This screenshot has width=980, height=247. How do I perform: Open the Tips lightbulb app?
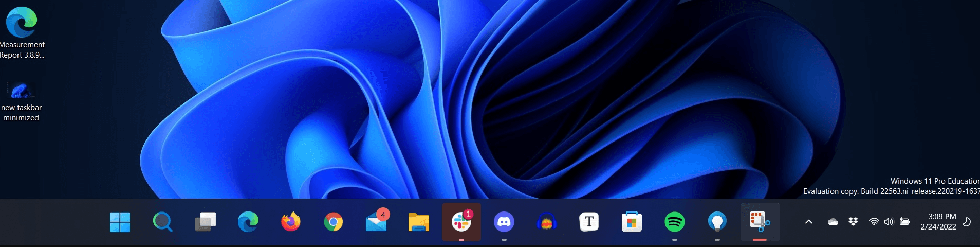pyautogui.click(x=717, y=222)
